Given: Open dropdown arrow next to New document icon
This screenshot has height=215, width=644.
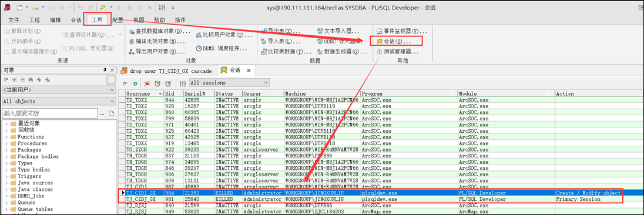Looking at the screenshot, I should click(x=27, y=8).
